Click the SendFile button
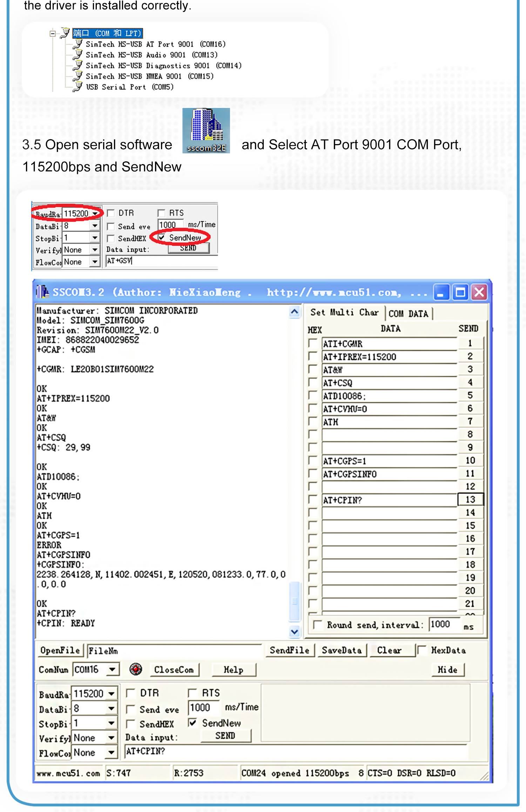Screen dimensions: 526x812 (x=290, y=650)
